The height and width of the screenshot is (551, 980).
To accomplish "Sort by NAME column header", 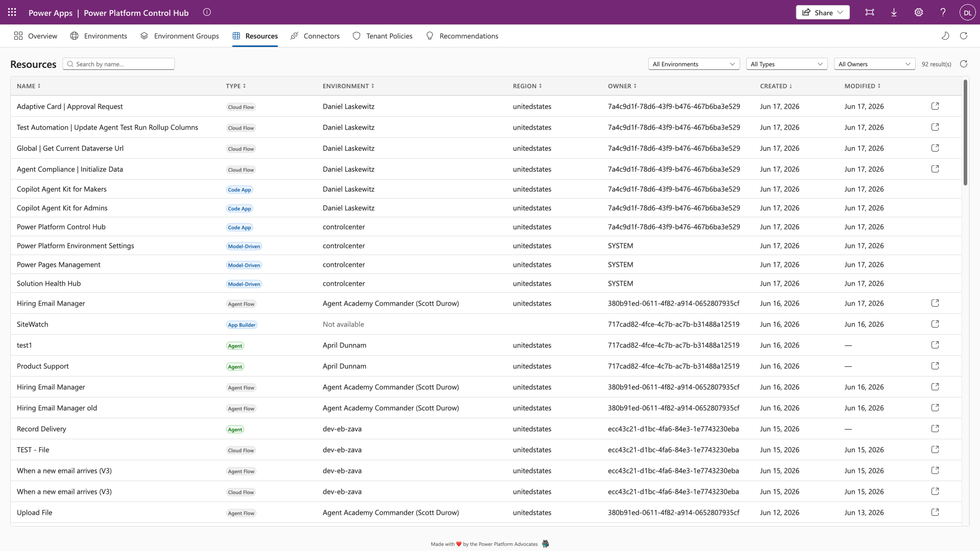I will pos(29,86).
